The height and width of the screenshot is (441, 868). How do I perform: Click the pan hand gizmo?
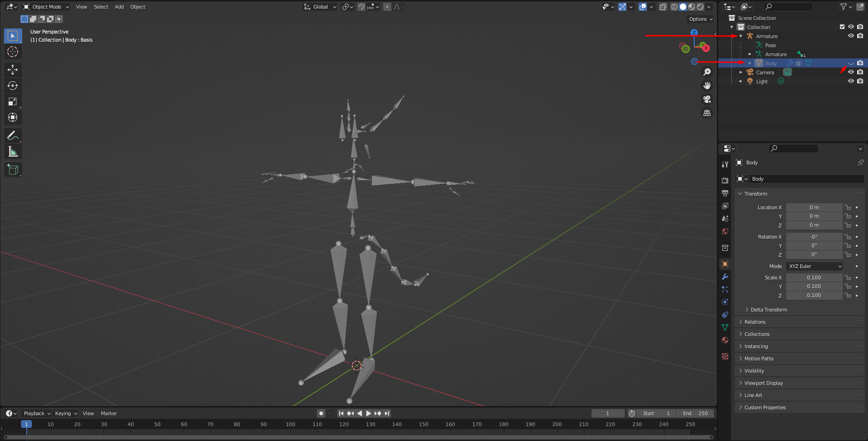pos(707,86)
